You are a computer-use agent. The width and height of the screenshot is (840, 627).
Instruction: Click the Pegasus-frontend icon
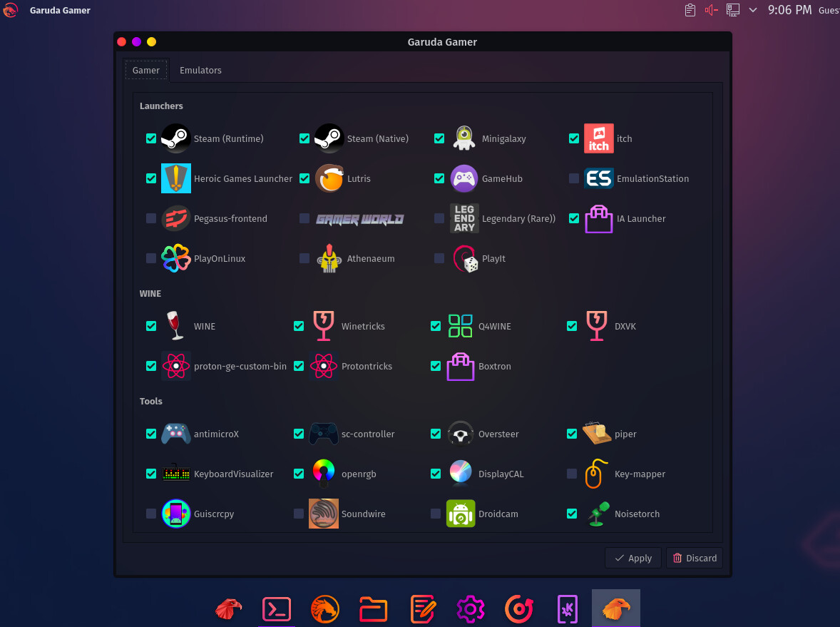coord(175,219)
